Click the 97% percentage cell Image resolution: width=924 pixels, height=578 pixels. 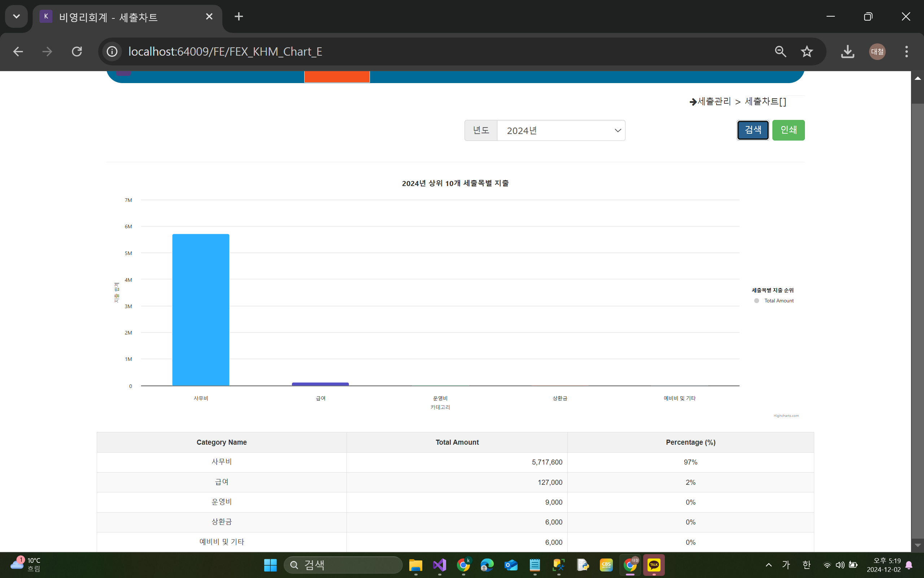point(690,462)
